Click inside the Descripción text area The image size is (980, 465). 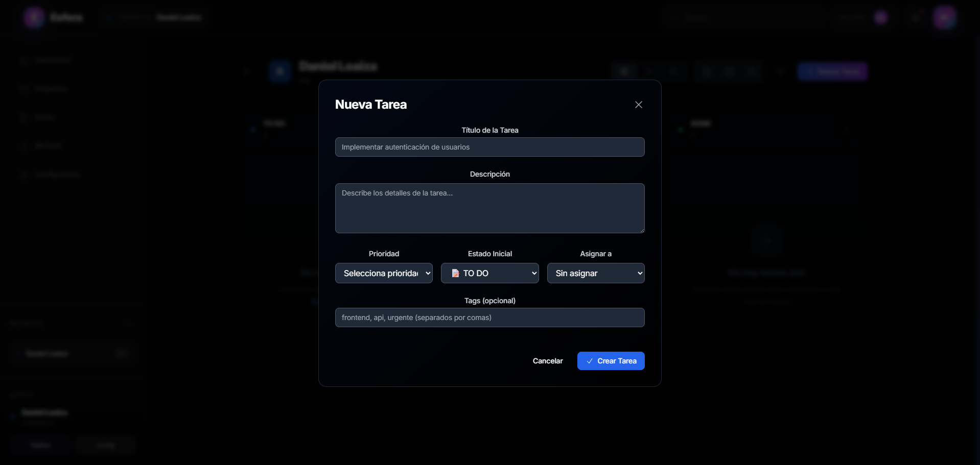pyautogui.click(x=489, y=208)
